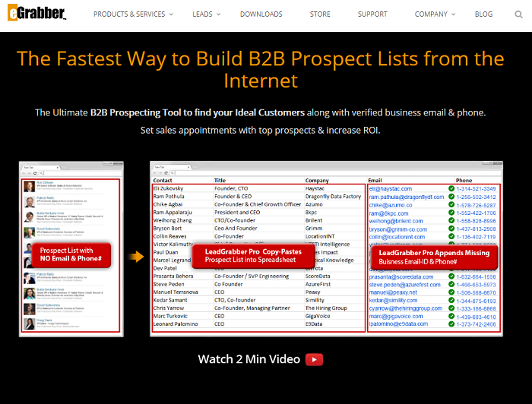Click email manuel@peaxy.net

(393, 292)
